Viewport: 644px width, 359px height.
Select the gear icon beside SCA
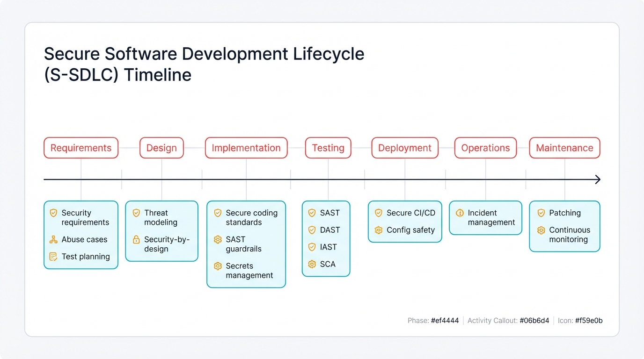coord(312,264)
